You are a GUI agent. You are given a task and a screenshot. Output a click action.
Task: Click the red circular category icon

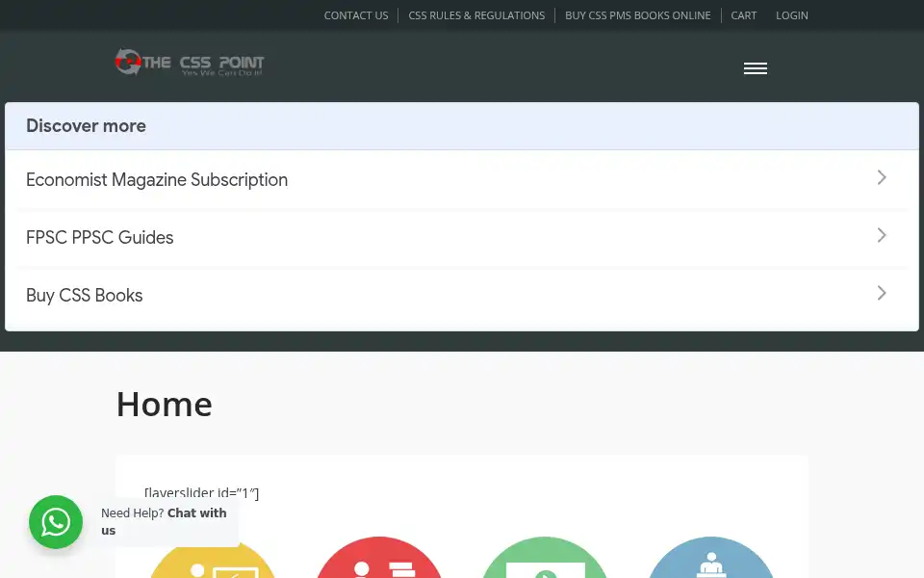pos(378,558)
